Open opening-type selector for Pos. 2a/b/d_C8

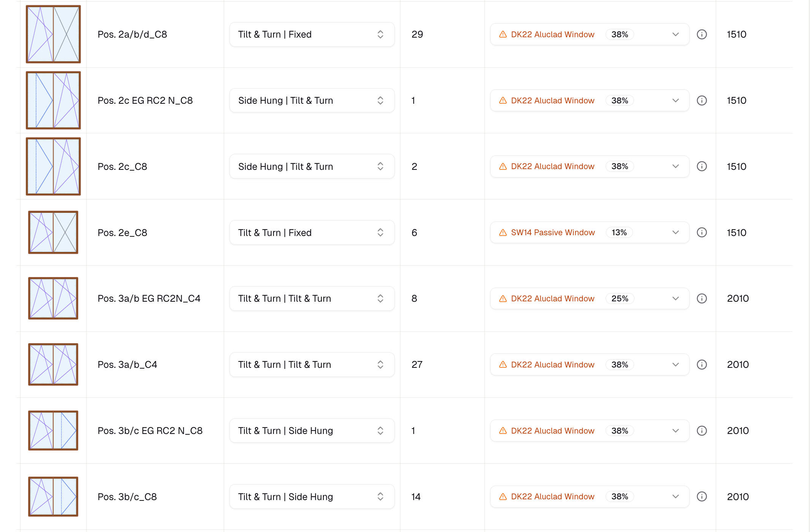point(312,35)
